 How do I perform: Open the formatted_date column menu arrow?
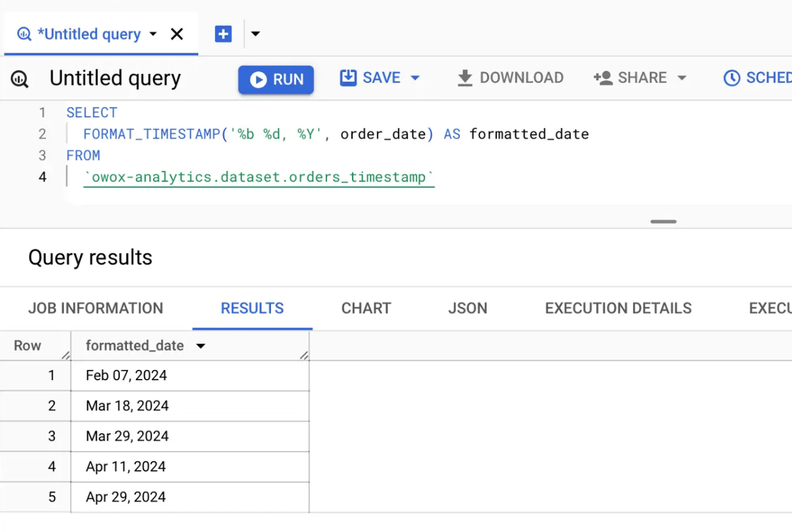tap(200, 346)
